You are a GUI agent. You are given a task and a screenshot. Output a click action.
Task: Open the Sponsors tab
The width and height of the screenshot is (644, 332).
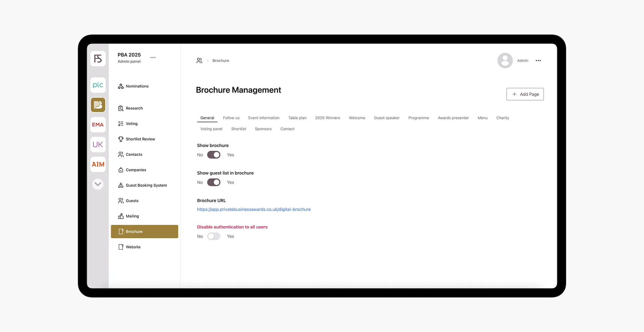263,129
